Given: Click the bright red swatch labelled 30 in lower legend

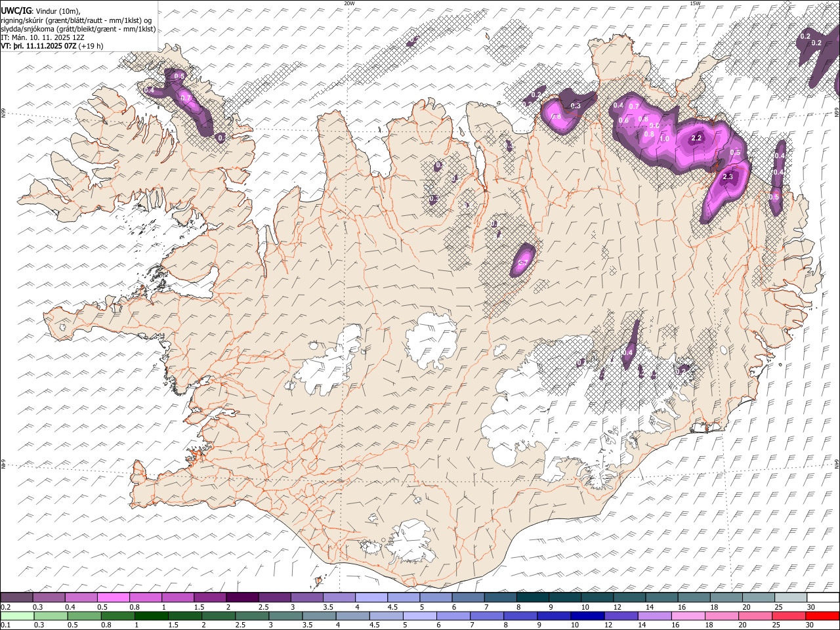Looking at the screenshot, I should (x=822, y=616).
